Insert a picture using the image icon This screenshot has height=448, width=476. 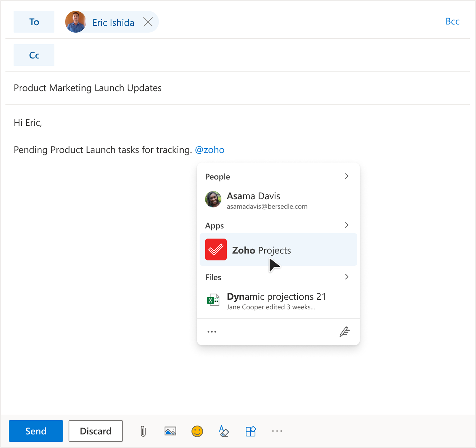[x=170, y=431]
